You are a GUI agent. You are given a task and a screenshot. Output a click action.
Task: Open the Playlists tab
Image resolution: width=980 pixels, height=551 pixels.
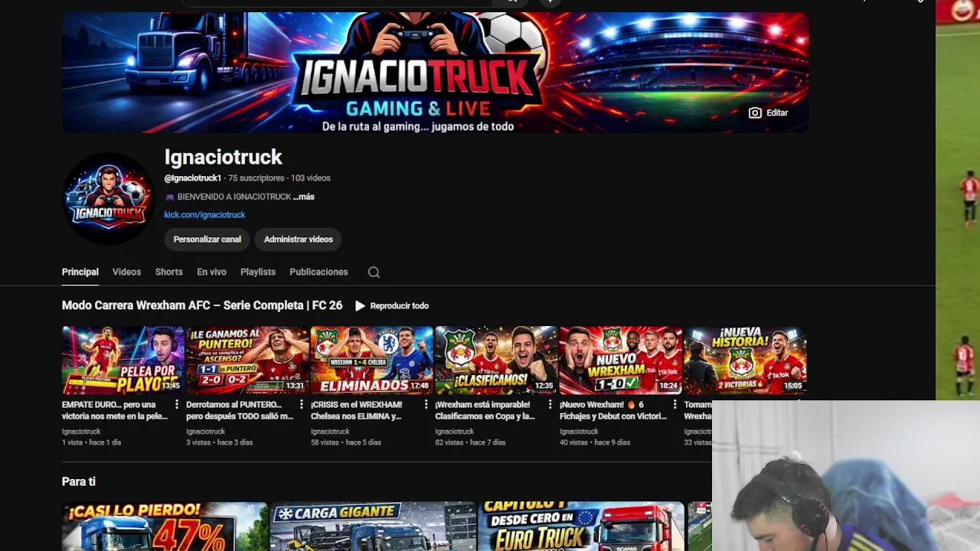[x=258, y=272]
